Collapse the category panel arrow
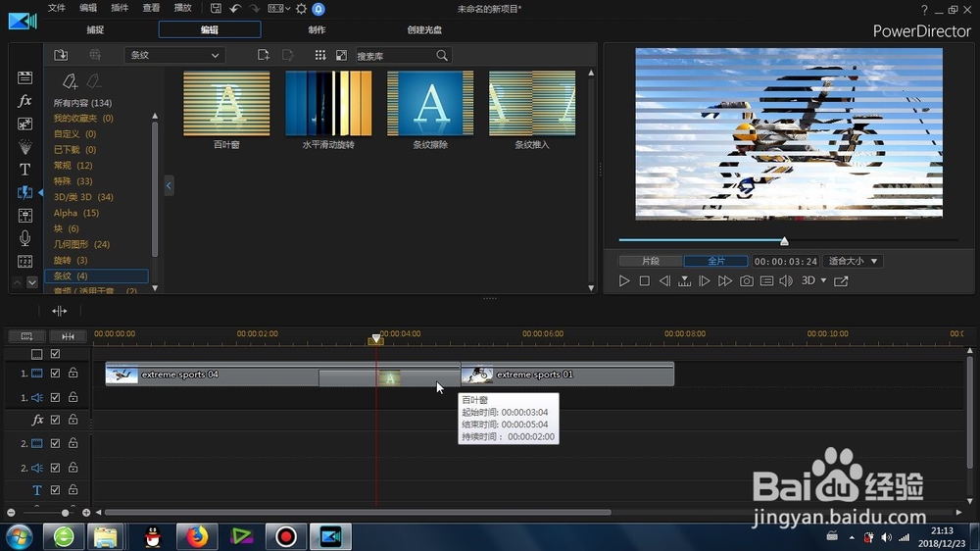The image size is (980, 551). tap(169, 185)
